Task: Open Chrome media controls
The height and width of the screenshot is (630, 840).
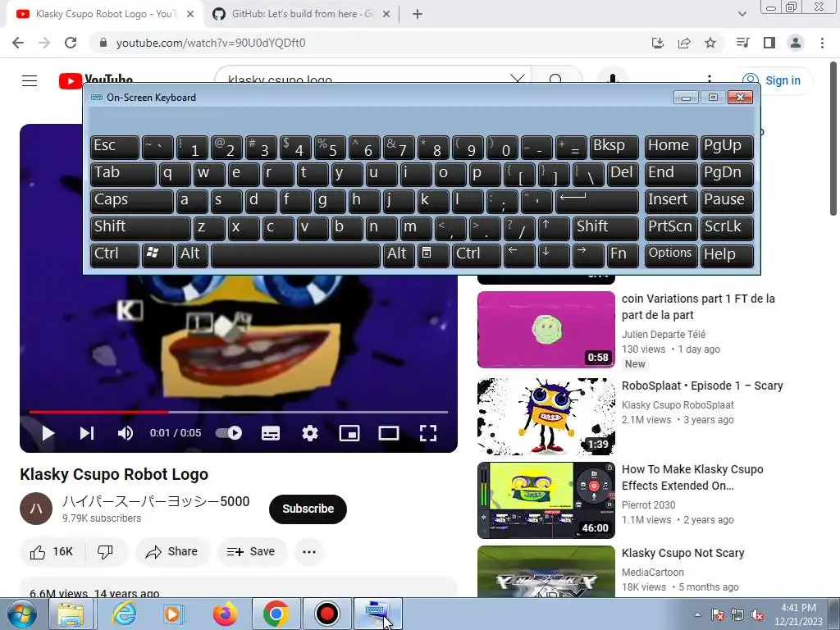Action: [743, 43]
